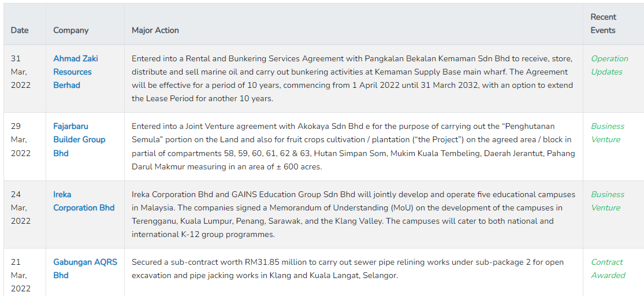Image resolution: width=644 pixels, height=296 pixels.
Task: Click the Company column header
Action: pyautogui.click(x=71, y=30)
